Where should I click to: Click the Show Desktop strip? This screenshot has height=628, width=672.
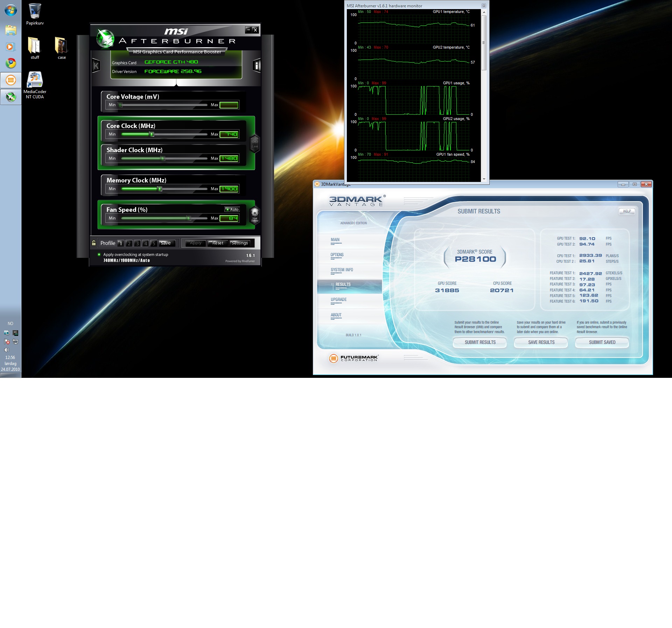[10, 375]
